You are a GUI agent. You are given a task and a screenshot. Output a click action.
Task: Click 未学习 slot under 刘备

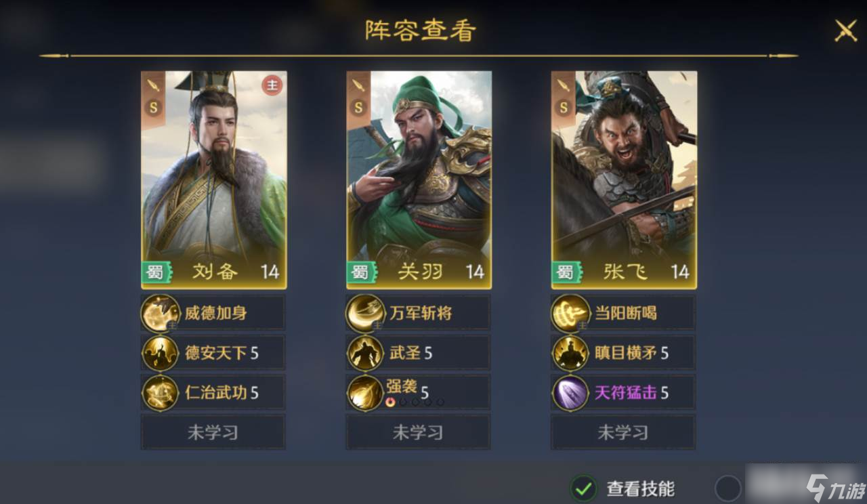coord(213,432)
